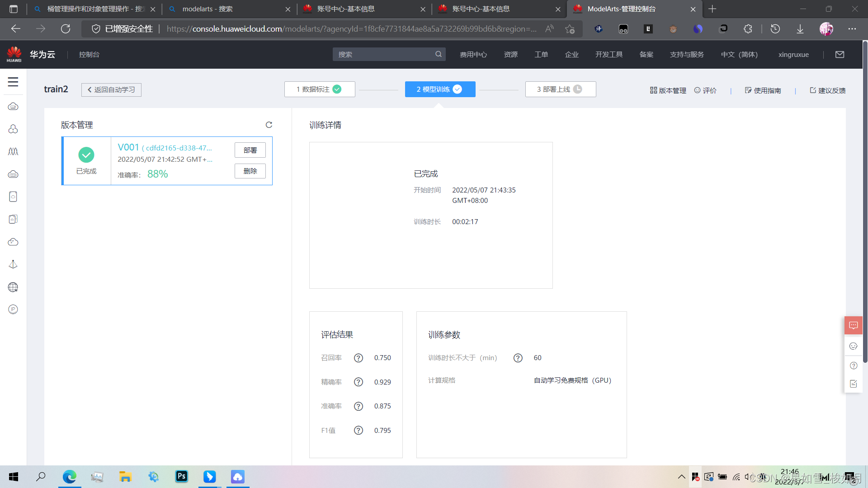The height and width of the screenshot is (488, 868).
Task: Open the 资源 menu
Action: [x=511, y=55]
